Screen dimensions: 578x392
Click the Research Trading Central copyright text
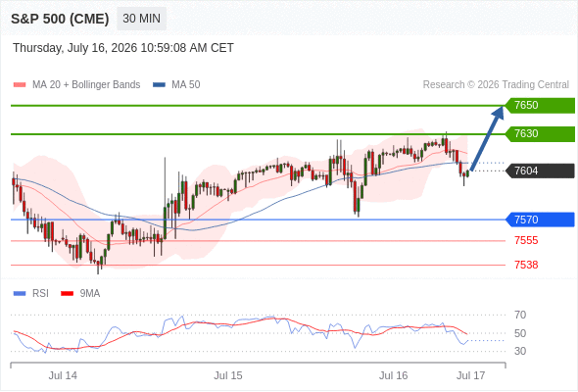pos(496,85)
